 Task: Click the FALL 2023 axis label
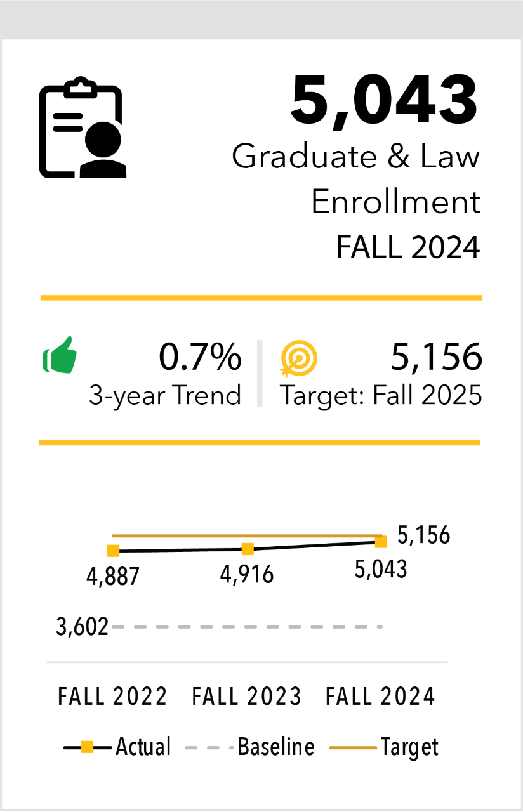pos(247,697)
